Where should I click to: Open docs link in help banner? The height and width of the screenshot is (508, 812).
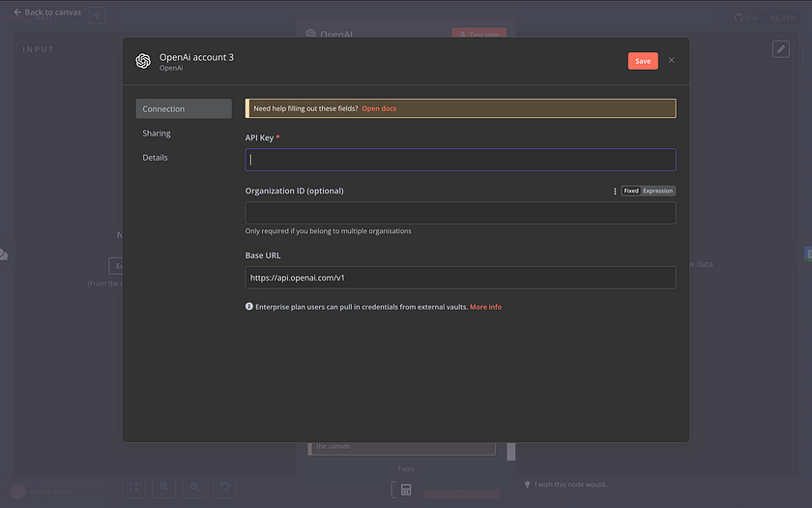[379, 108]
